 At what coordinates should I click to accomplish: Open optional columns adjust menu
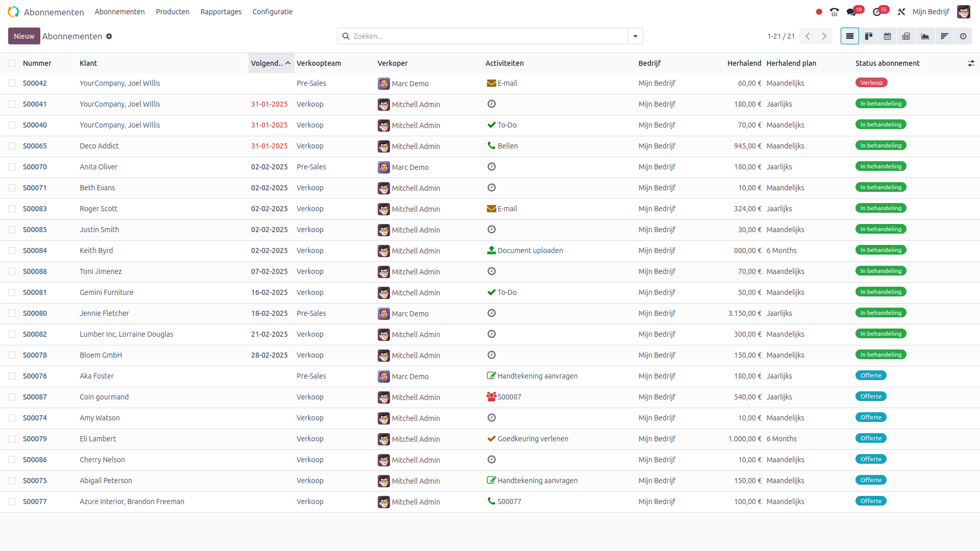[971, 63]
